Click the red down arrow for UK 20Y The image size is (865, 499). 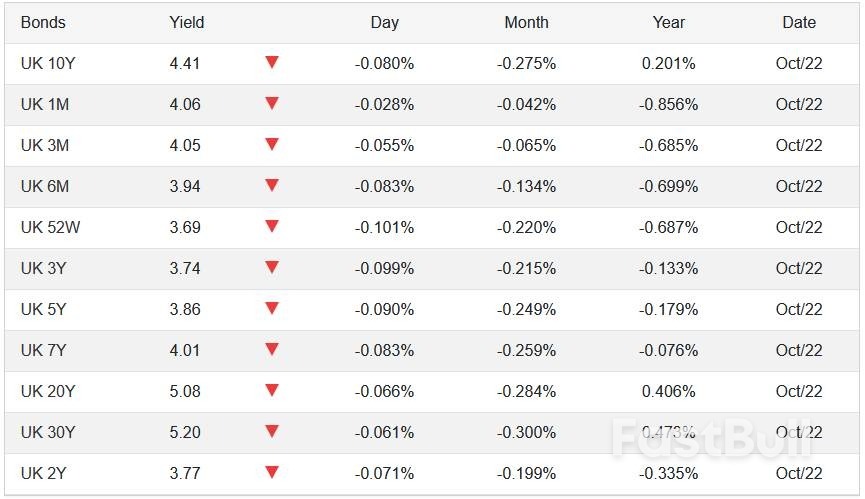click(272, 391)
